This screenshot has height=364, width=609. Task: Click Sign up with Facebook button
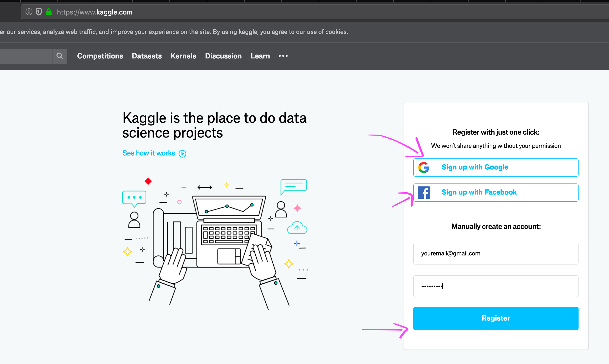tap(496, 193)
